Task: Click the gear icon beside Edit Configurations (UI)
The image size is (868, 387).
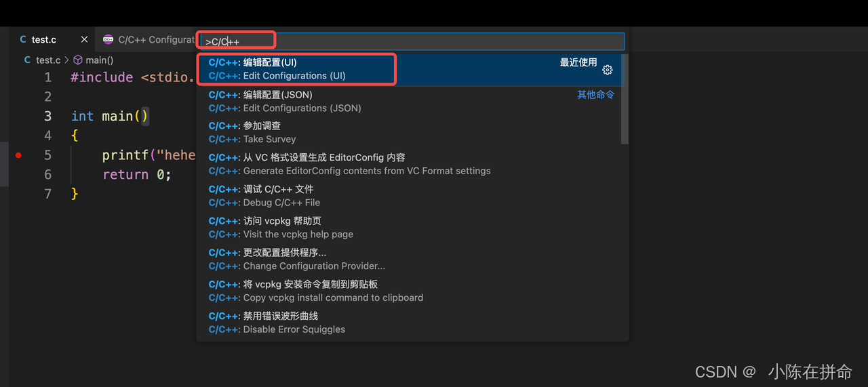Action: (x=608, y=70)
